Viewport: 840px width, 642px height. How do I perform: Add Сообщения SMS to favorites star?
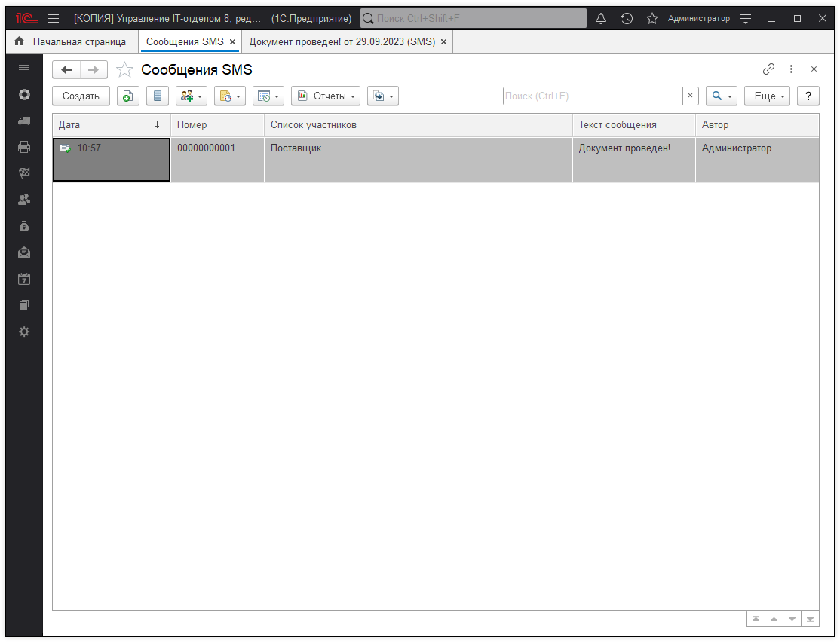coord(124,70)
